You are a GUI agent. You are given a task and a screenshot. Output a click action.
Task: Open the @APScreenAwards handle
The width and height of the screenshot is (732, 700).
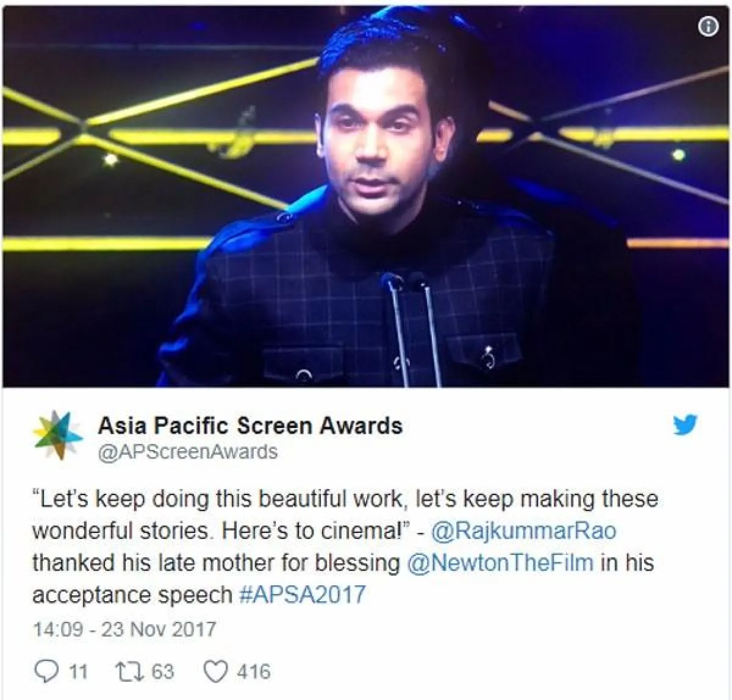point(187,452)
